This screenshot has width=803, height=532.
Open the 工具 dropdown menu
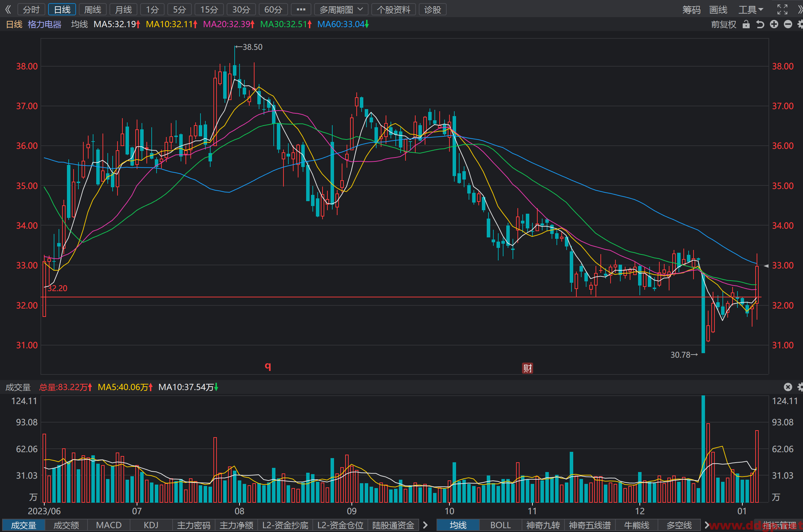point(751,9)
